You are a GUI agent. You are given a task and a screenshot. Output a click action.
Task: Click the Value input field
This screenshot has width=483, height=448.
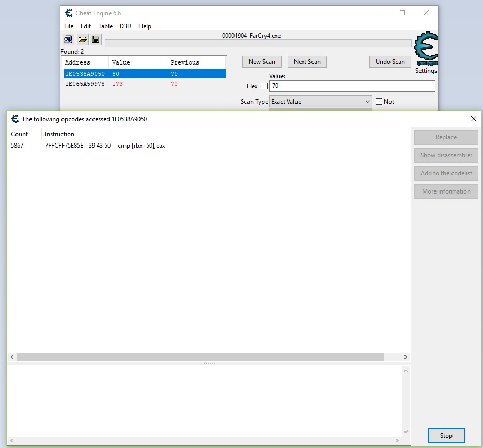pyautogui.click(x=352, y=86)
